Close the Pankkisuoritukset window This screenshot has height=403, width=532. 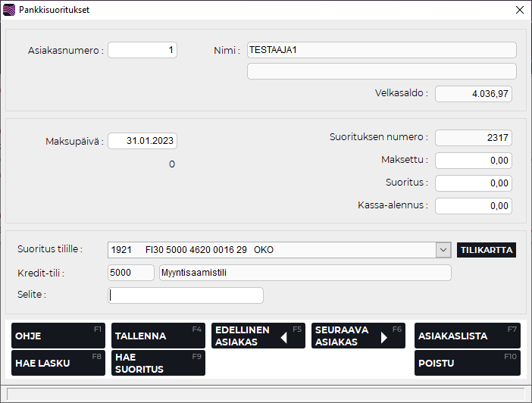(519, 10)
